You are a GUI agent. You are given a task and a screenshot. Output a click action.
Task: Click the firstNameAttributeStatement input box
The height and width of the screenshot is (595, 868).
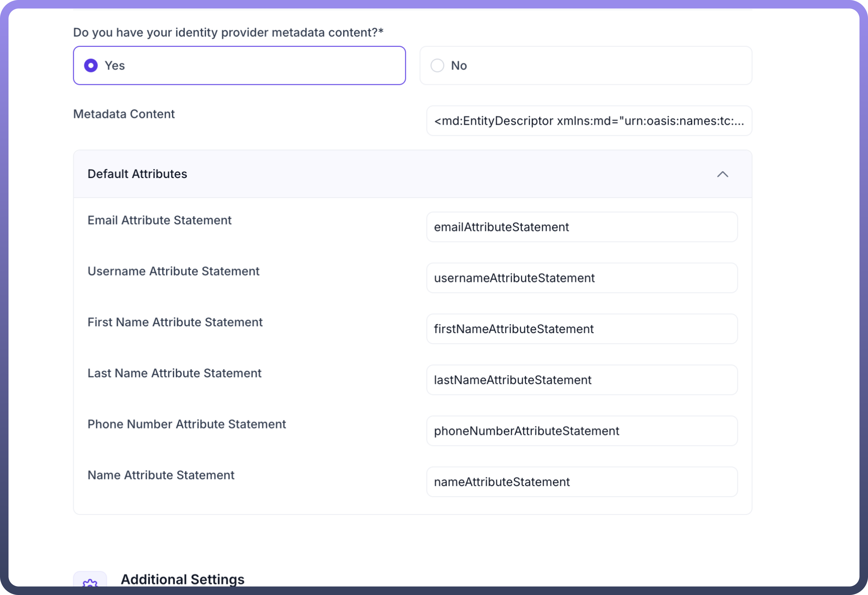[582, 329]
